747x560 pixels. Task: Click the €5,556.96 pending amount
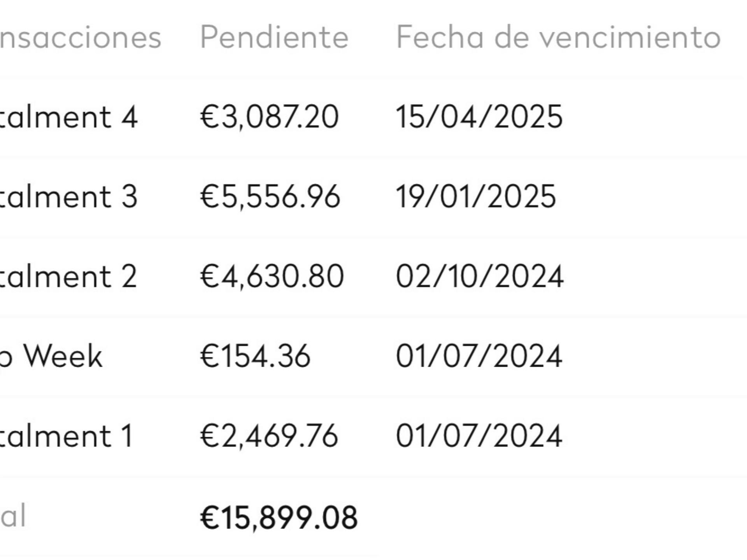pos(270,197)
